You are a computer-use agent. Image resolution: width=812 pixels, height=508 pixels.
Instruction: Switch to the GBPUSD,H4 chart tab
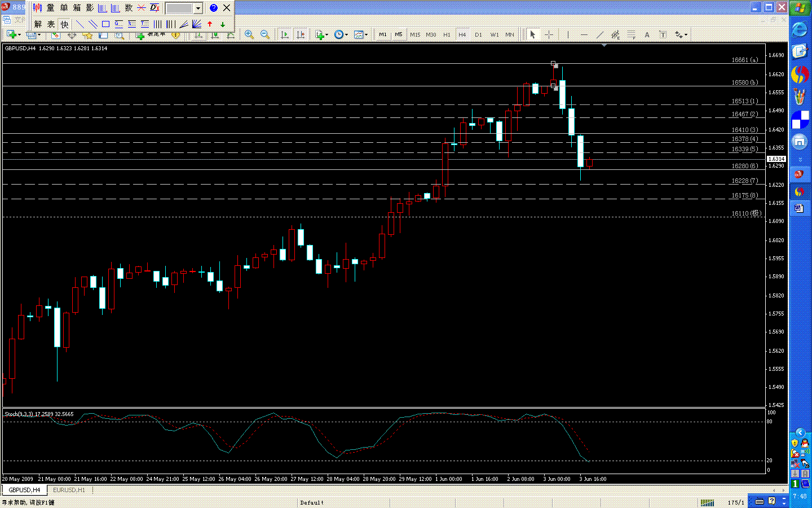pos(24,490)
